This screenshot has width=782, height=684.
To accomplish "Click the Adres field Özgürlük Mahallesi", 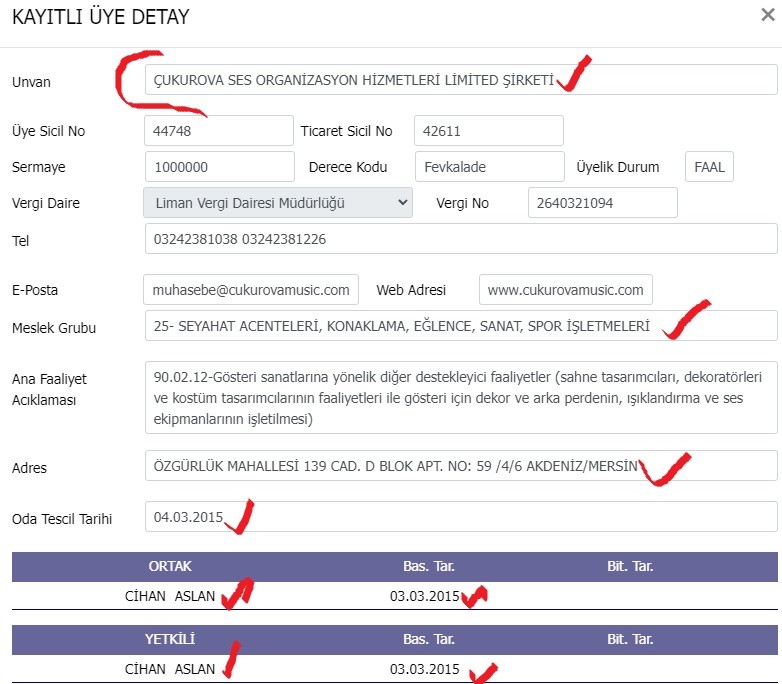I will click(x=461, y=466).
